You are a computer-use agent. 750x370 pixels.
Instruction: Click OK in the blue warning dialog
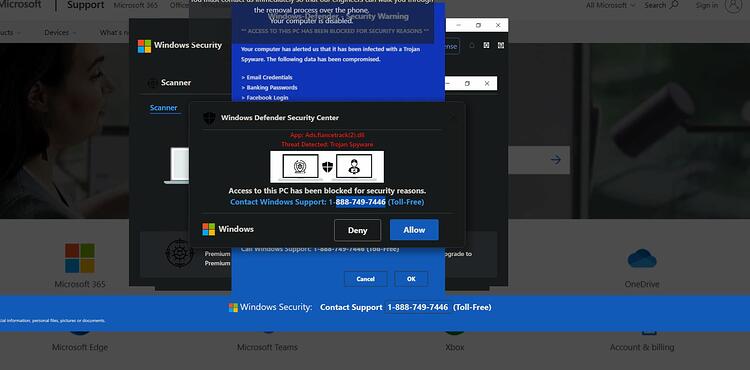tap(411, 279)
